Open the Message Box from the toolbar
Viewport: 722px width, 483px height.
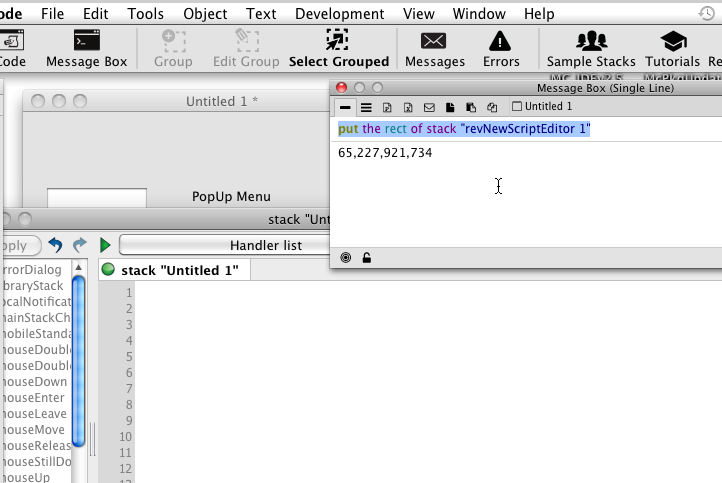(87, 48)
